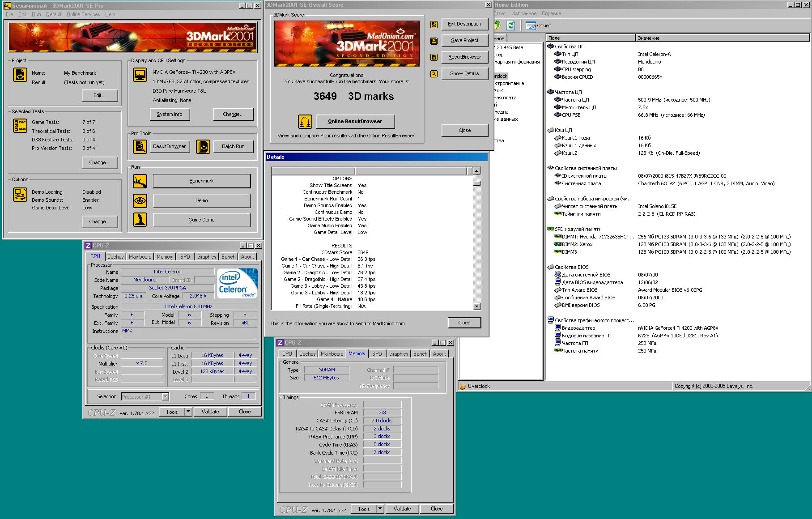Click the System Info button
Screen dimensions: 812x519
(170, 114)
